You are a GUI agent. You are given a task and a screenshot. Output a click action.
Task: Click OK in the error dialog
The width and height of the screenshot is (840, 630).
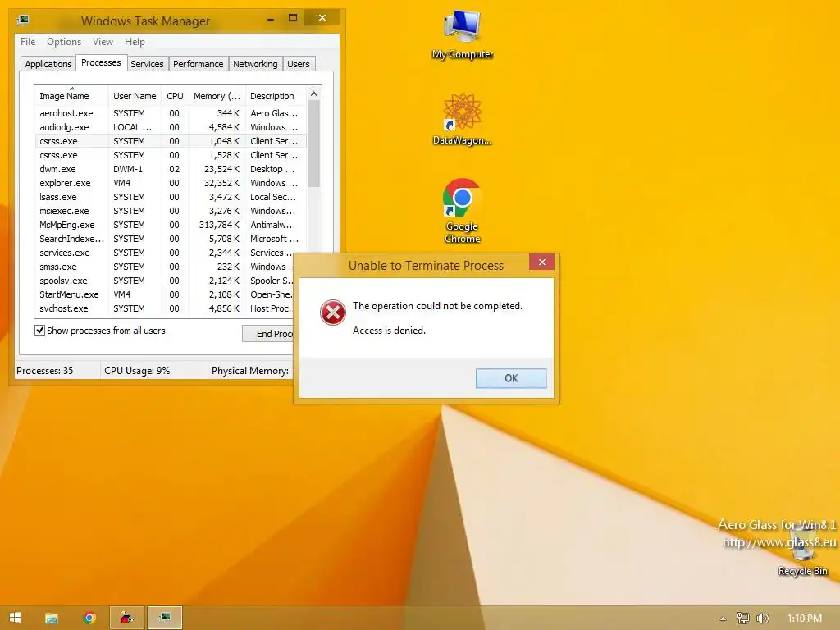511,378
